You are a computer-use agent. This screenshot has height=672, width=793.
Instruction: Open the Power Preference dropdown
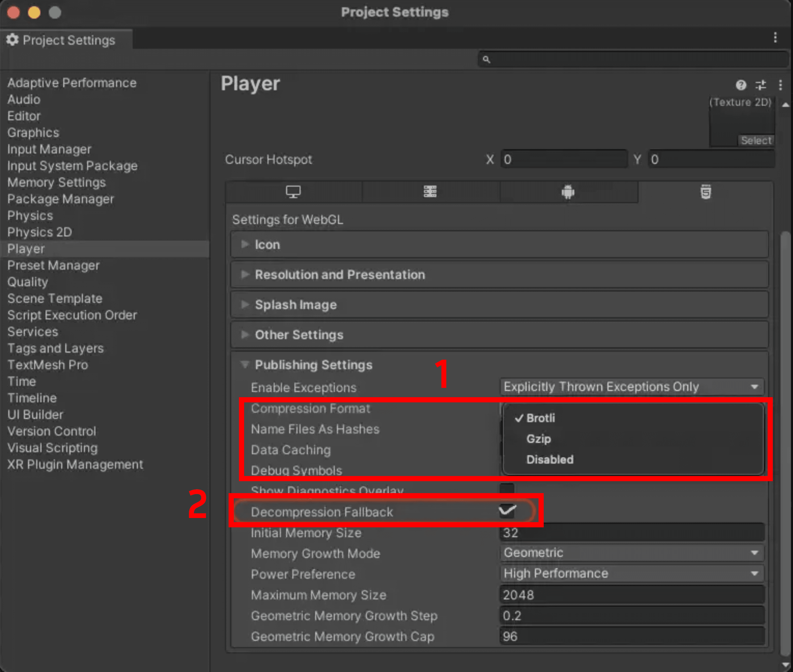tap(632, 573)
